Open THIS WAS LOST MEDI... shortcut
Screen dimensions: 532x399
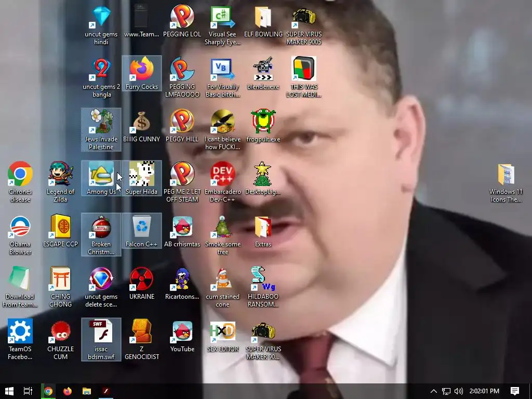click(304, 78)
